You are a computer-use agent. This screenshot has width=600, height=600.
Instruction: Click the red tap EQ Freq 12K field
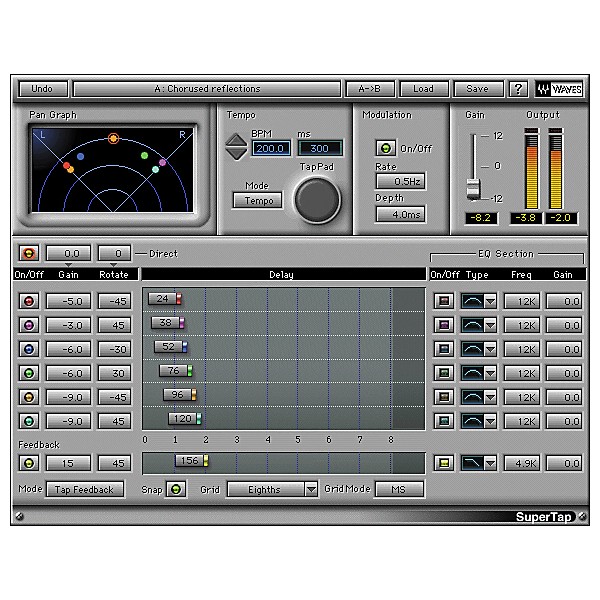(522, 302)
